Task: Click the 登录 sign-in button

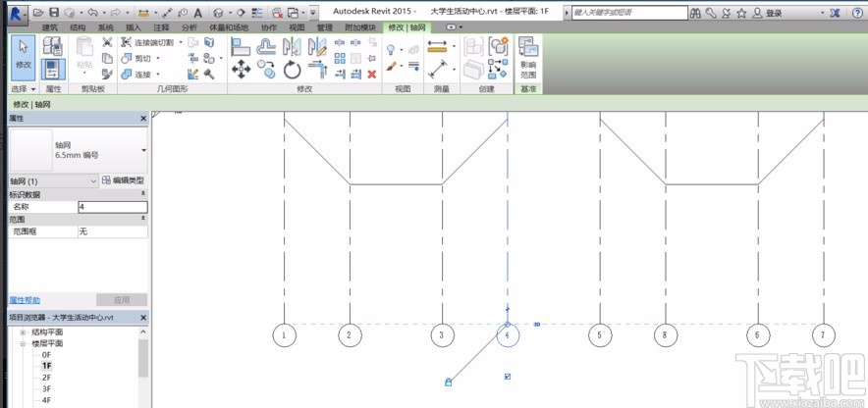Action: (x=774, y=13)
